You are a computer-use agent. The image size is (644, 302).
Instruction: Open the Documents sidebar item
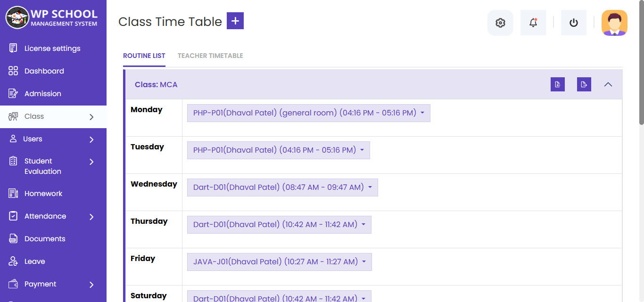(45, 239)
